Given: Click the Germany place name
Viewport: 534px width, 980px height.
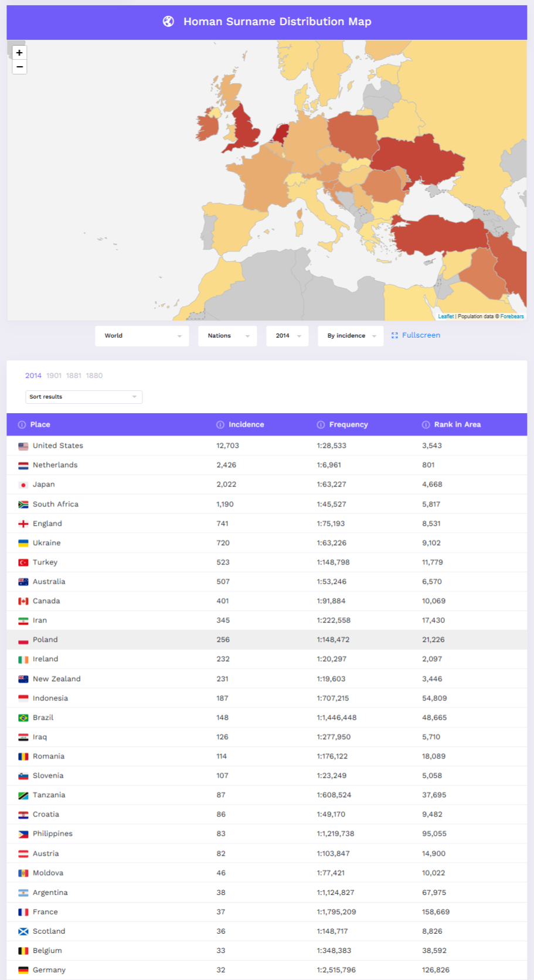Looking at the screenshot, I should click(49, 970).
